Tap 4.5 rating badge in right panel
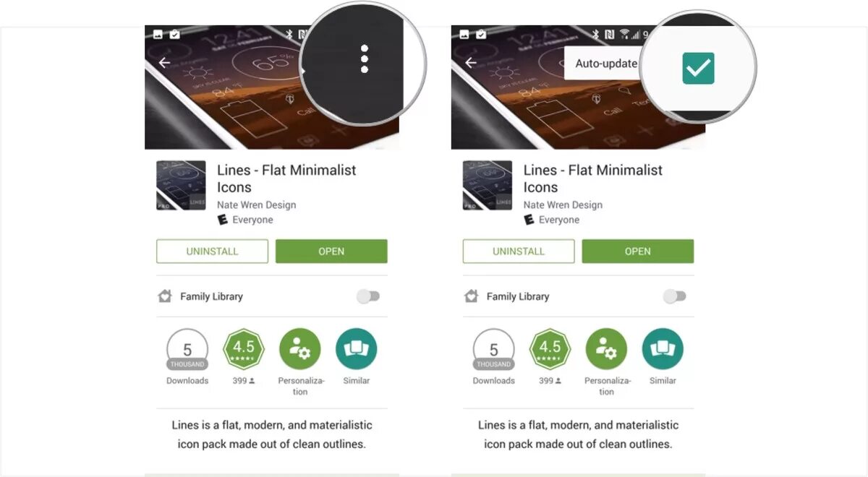This screenshot has width=868, height=477. pyautogui.click(x=550, y=349)
